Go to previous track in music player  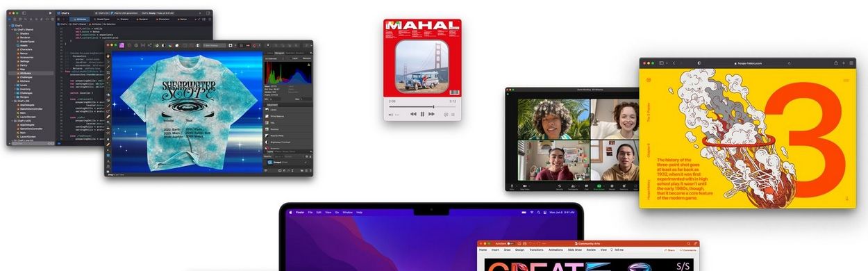(x=413, y=114)
